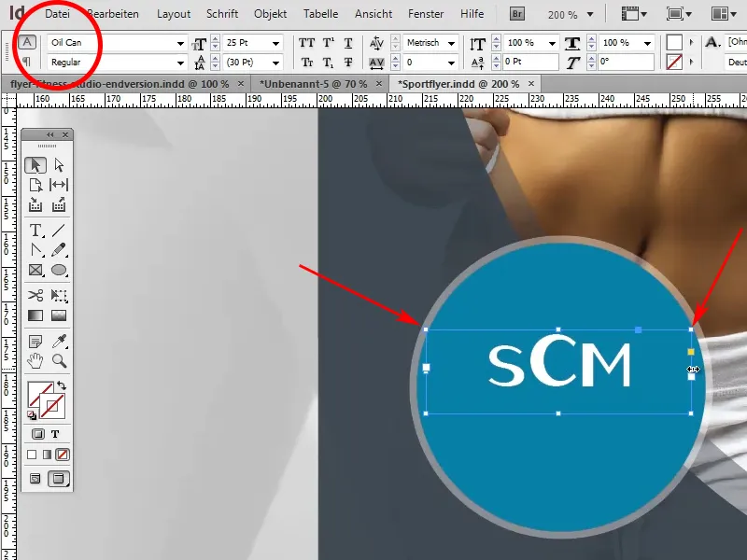This screenshot has width=747, height=560.
Task: Open the Datei menu
Action: (57, 14)
